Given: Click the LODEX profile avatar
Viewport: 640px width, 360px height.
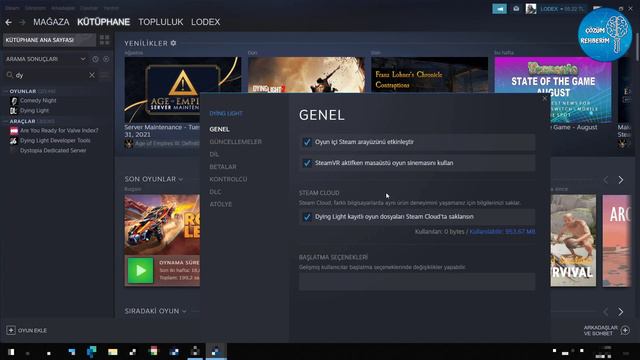Looking at the screenshot, I should [531, 9].
